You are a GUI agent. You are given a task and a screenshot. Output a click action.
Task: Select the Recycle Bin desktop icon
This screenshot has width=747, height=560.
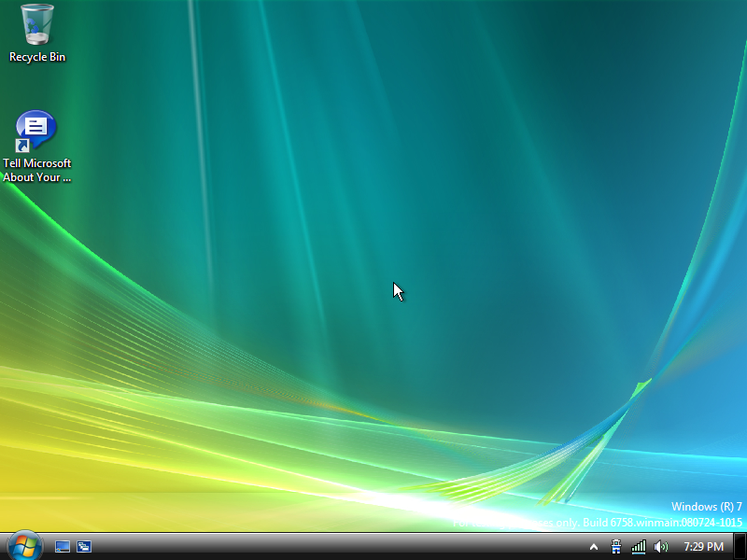tap(37, 25)
